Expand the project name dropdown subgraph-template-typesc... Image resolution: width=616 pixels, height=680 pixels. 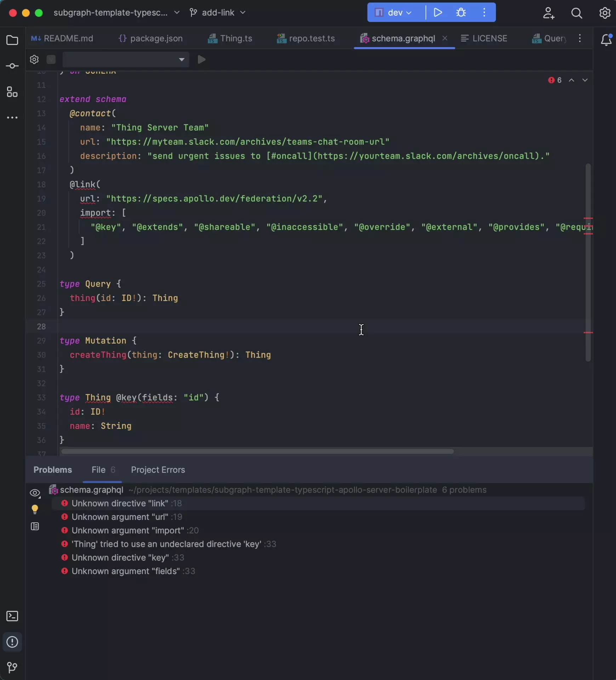[x=116, y=13]
